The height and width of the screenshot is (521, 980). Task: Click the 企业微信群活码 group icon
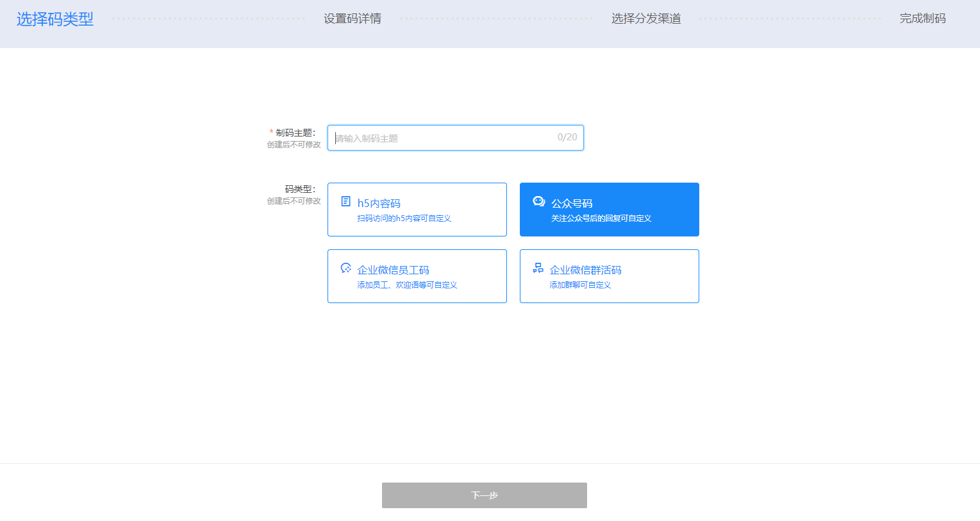pos(538,268)
